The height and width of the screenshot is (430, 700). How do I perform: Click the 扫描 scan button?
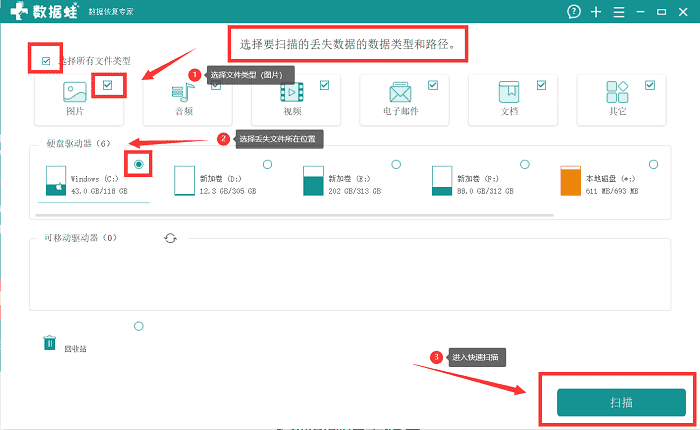click(621, 402)
